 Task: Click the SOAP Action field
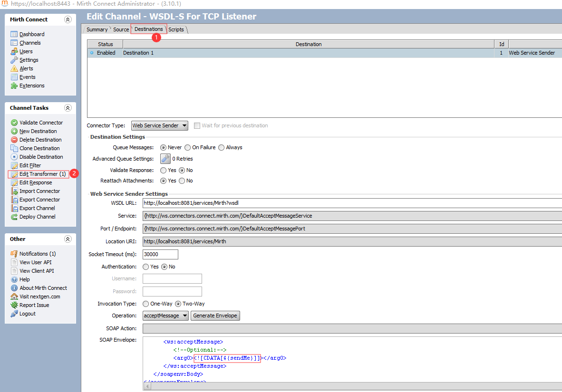[x=352, y=329]
